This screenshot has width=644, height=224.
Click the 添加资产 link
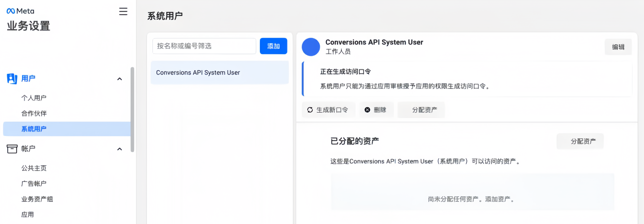click(497, 199)
